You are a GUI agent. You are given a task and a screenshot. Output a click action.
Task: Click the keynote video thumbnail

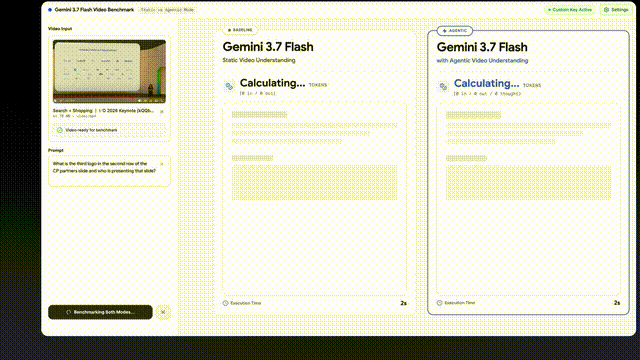pyautogui.click(x=109, y=71)
